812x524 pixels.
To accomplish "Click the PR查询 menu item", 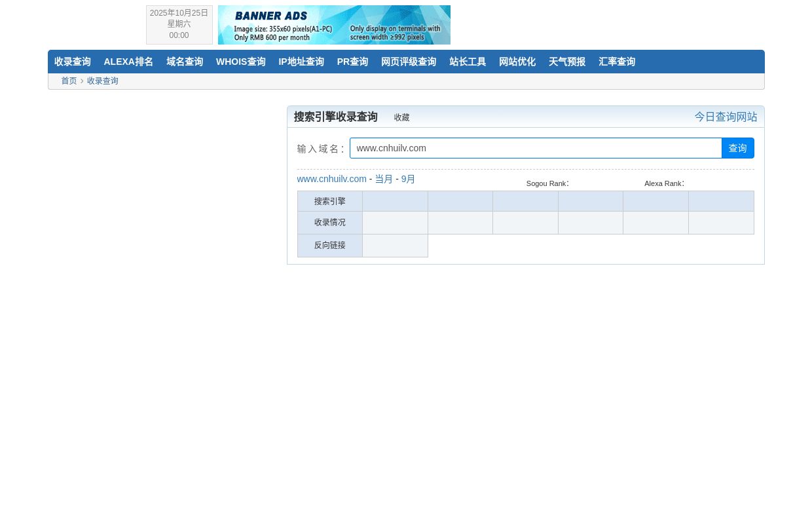I will pos(352,62).
